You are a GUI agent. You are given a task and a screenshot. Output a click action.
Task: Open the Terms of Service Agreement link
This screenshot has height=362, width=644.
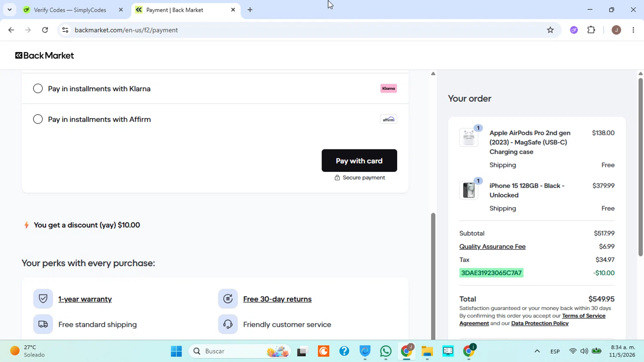coord(532,319)
